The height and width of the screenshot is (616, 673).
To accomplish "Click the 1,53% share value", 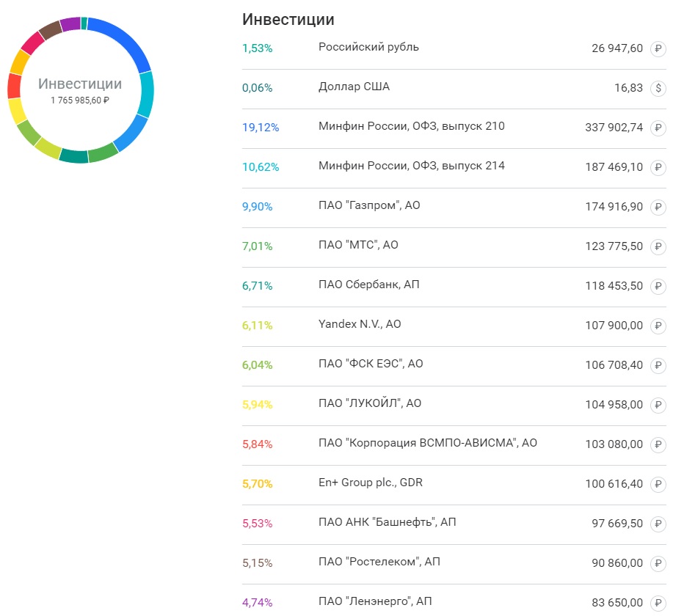I will point(257,48).
